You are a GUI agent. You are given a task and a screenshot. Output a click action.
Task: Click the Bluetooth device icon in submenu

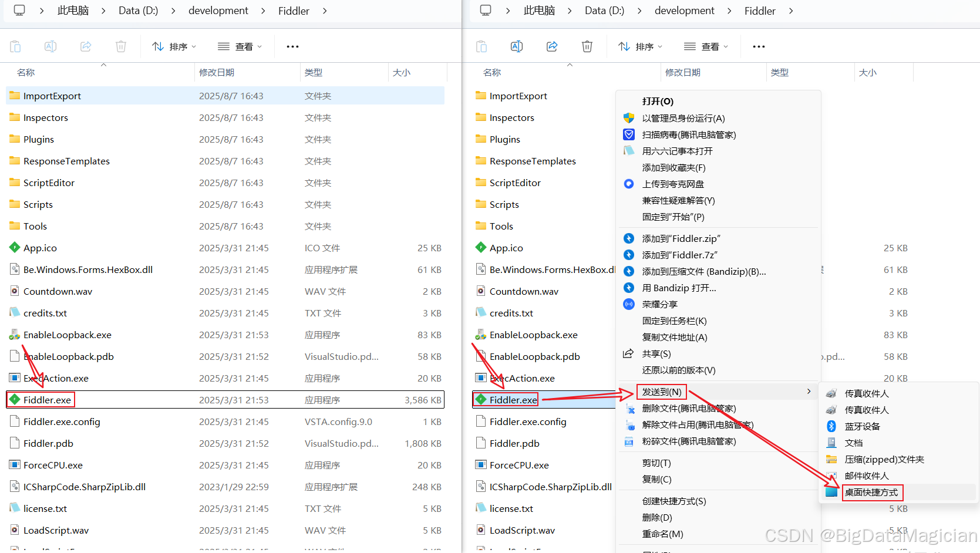(831, 426)
